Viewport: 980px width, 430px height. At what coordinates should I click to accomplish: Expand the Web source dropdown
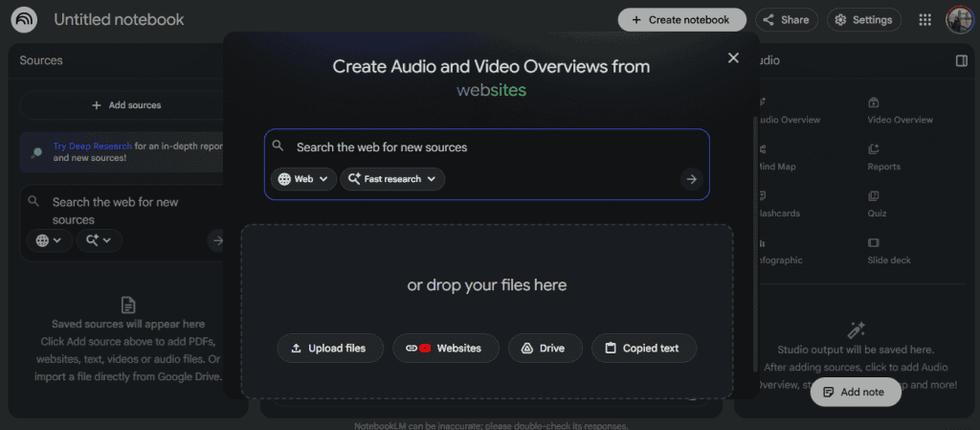[303, 179]
